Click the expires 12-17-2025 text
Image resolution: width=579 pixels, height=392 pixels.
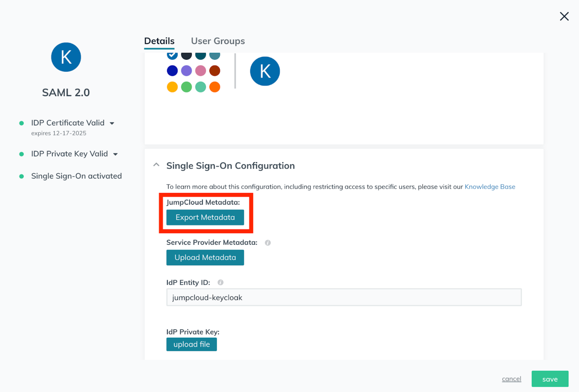[59, 133]
